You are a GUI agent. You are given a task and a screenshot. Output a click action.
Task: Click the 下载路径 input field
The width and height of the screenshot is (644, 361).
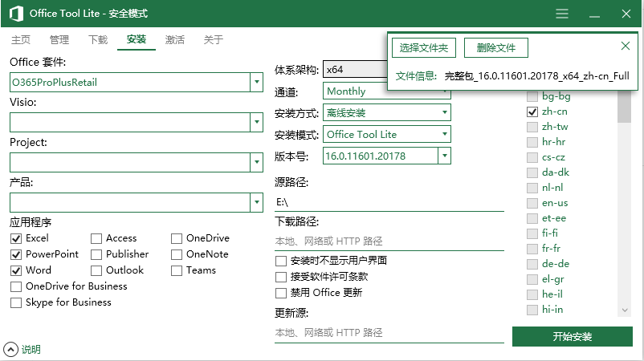click(x=389, y=241)
